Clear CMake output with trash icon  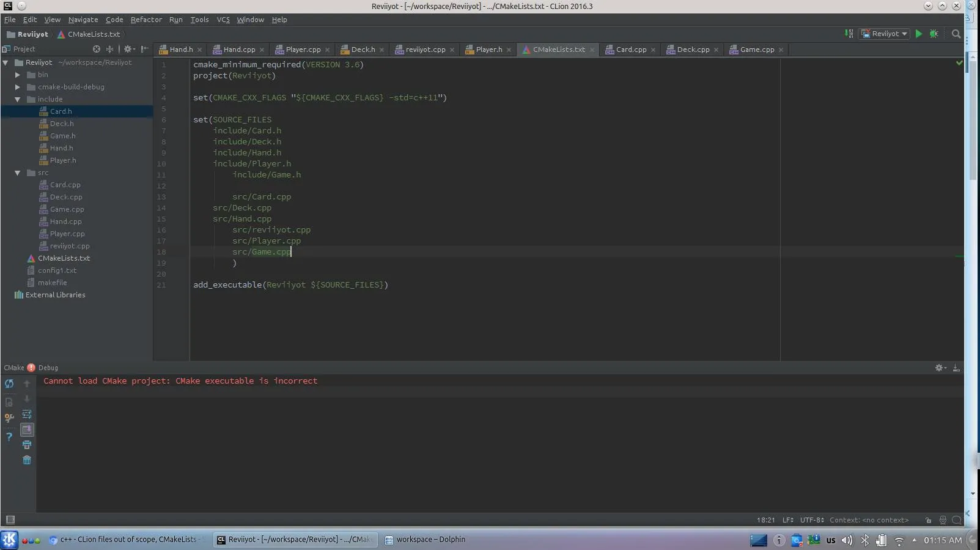click(x=27, y=460)
